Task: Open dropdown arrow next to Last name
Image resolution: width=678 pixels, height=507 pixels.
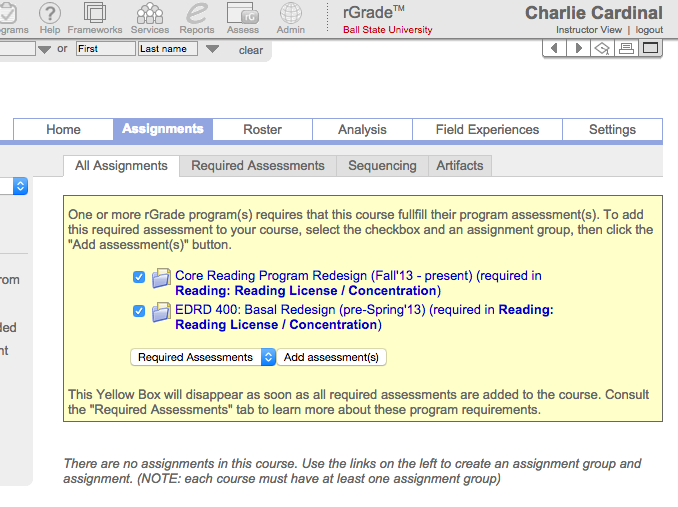Action: [x=212, y=49]
